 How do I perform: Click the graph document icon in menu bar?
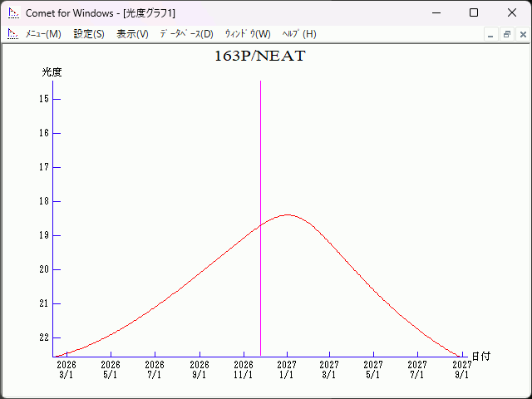(12, 34)
